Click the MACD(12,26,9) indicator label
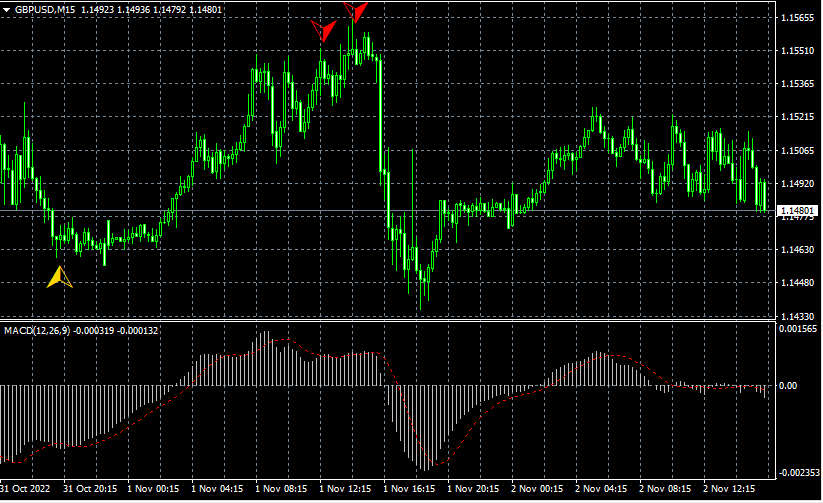The image size is (823, 503). (x=37, y=331)
